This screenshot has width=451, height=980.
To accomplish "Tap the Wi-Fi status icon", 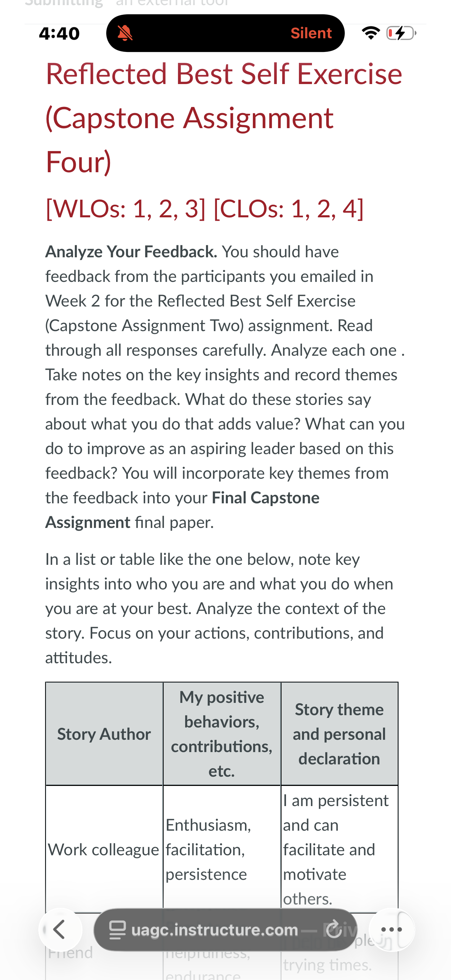I will click(371, 33).
